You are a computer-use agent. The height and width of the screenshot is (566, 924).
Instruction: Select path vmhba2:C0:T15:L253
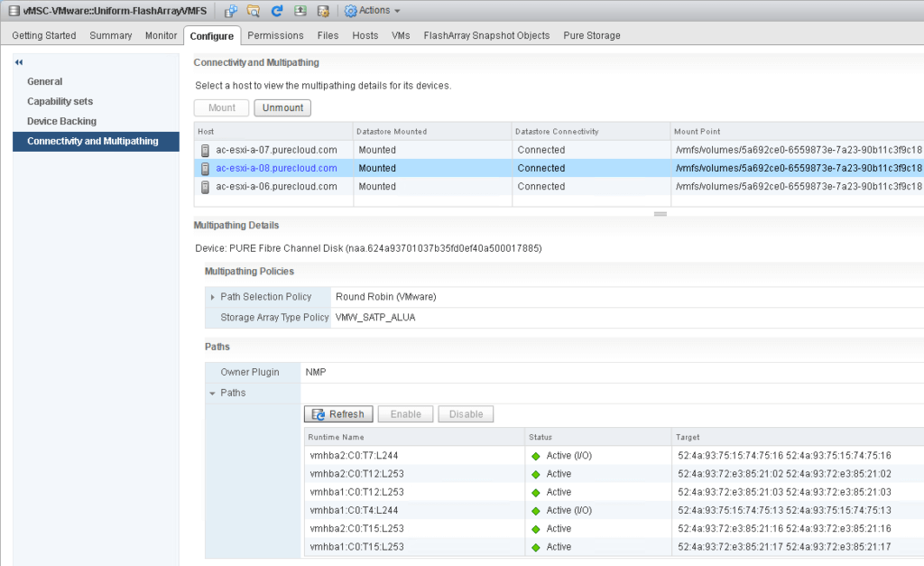[357, 529]
